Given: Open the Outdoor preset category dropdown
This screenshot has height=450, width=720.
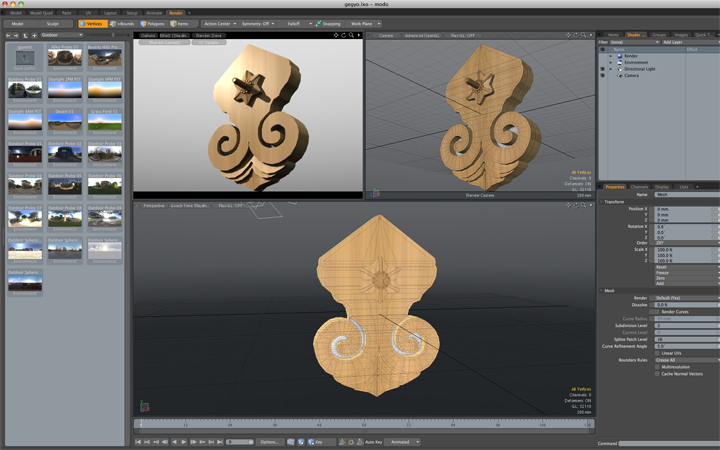Looking at the screenshot, I should point(62,35).
